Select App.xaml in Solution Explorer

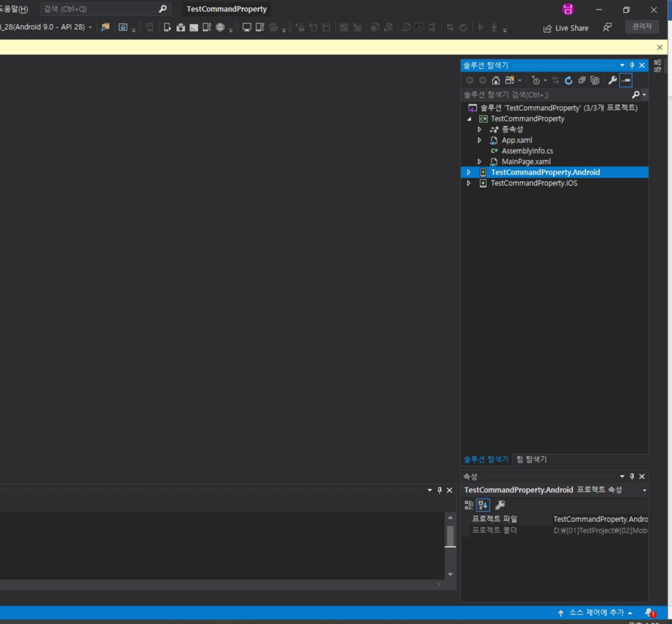517,140
